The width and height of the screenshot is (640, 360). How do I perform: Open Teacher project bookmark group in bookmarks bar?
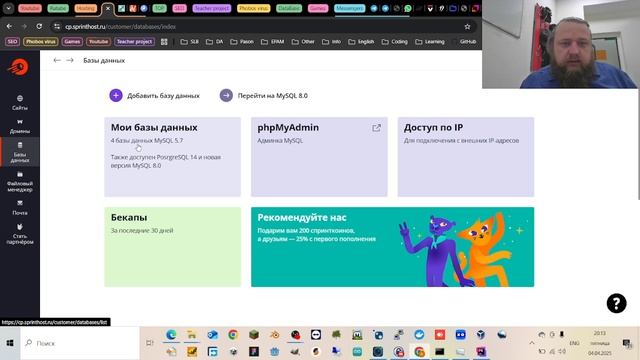tap(134, 42)
